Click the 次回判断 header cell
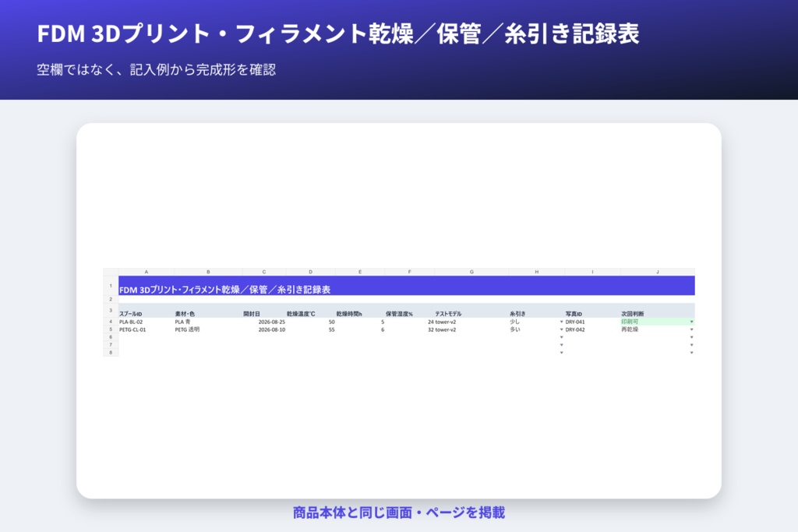The width and height of the screenshot is (798, 532). (x=658, y=311)
